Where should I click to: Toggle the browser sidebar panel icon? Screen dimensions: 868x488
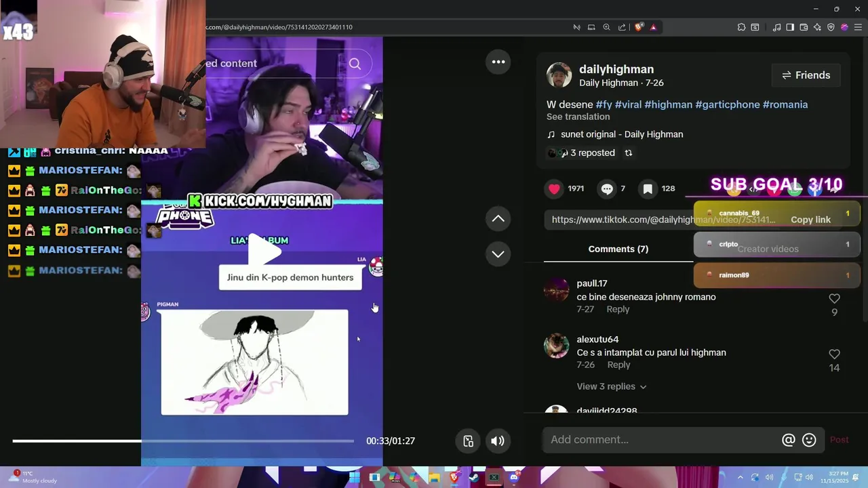(x=790, y=27)
